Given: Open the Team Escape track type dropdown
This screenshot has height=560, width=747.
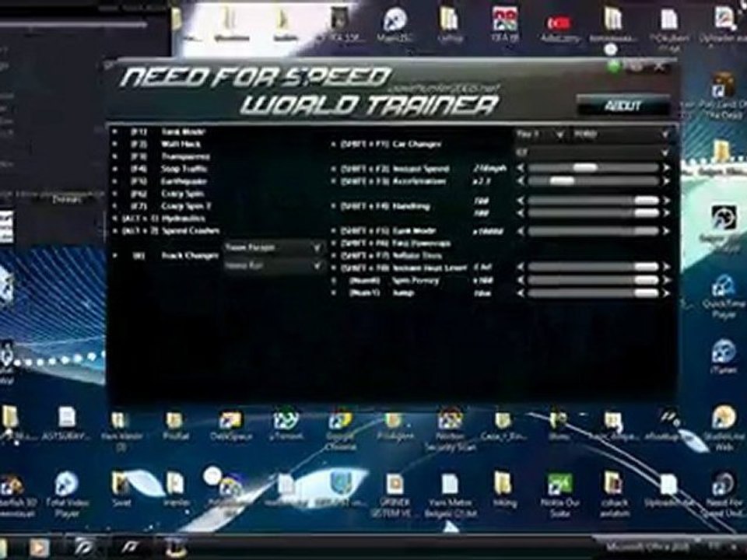Looking at the screenshot, I should (273, 247).
